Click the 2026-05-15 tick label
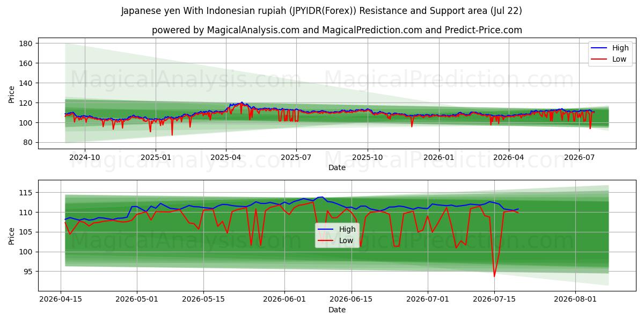Viewport: 644px width, 322px height. coord(204,299)
